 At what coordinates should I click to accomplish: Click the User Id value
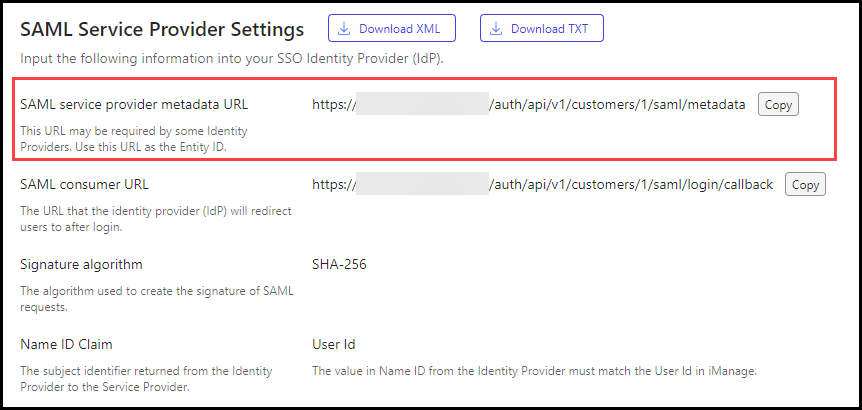point(334,345)
